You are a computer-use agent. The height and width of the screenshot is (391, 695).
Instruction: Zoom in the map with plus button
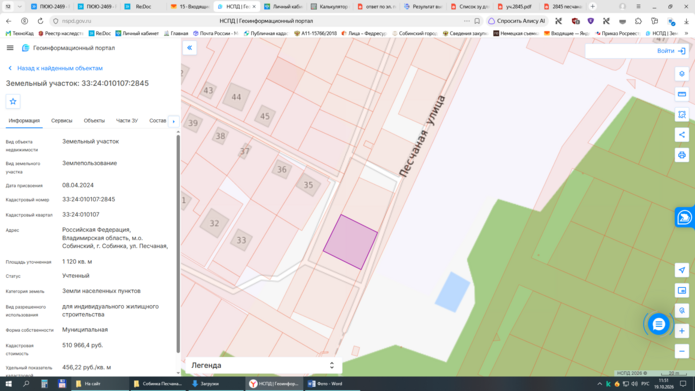point(682,331)
